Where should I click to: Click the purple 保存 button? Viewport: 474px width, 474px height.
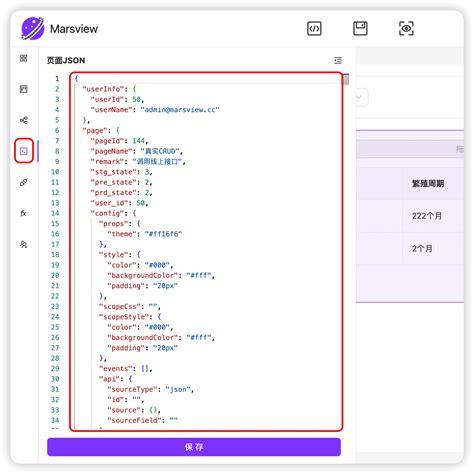(x=194, y=447)
